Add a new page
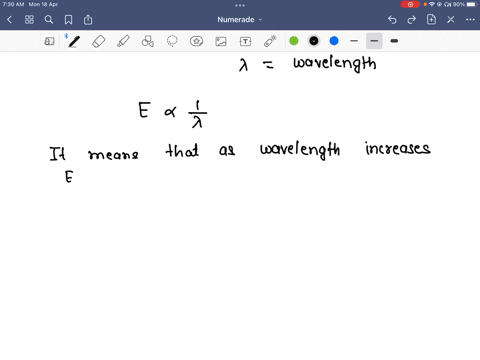Viewport: 480px width, 360px height. 431,19
